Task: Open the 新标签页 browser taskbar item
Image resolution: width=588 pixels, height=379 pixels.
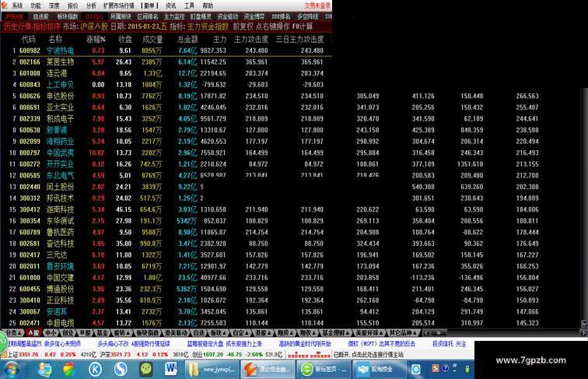Action: pos(324,370)
